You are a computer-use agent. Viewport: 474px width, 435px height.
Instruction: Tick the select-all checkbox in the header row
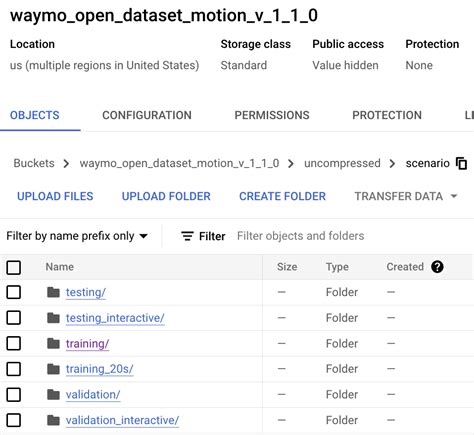[x=14, y=267]
